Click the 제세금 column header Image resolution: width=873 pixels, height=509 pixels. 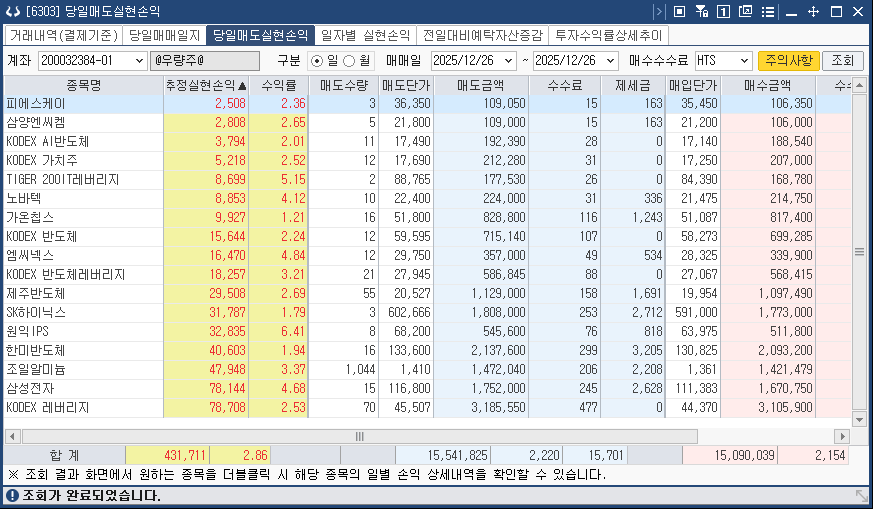point(633,85)
